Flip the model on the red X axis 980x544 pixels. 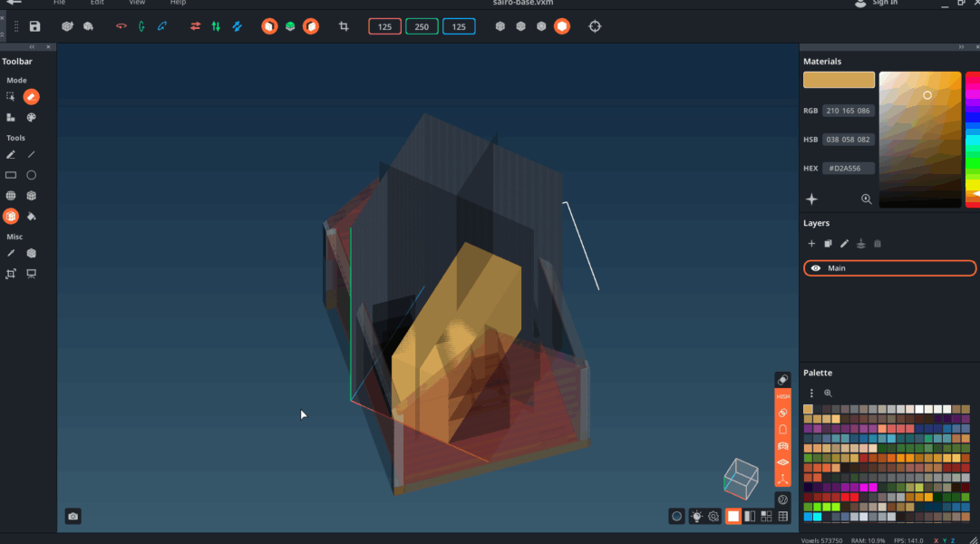[x=195, y=26]
